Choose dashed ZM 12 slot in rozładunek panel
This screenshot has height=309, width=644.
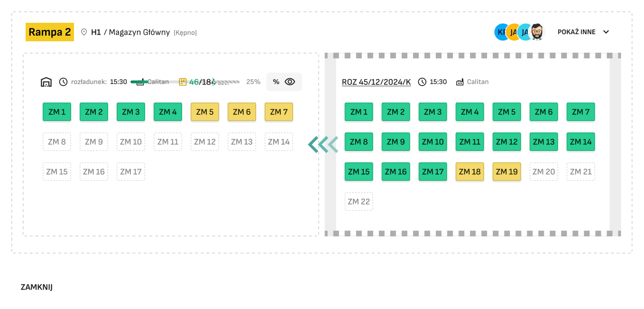(205, 141)
